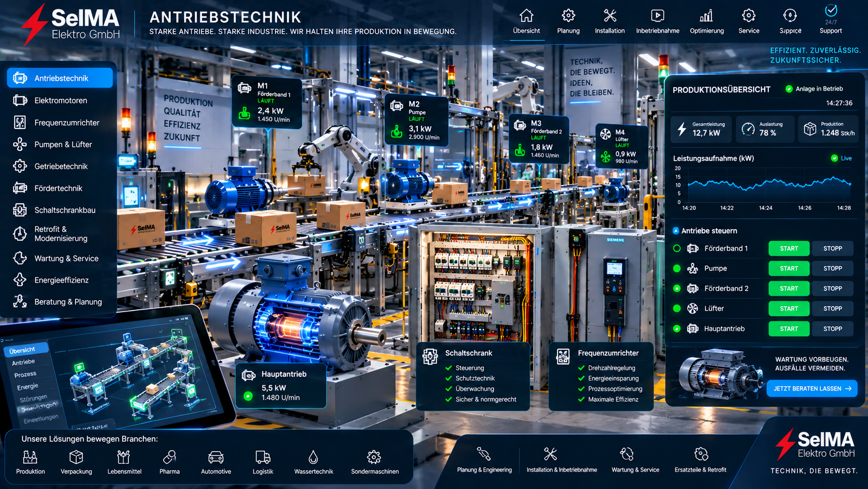The height and width of the screenshot is (489, 868).
Task: Open the M4 Lüfter info card
Action: pyautogui.click(x=621, y=147)
